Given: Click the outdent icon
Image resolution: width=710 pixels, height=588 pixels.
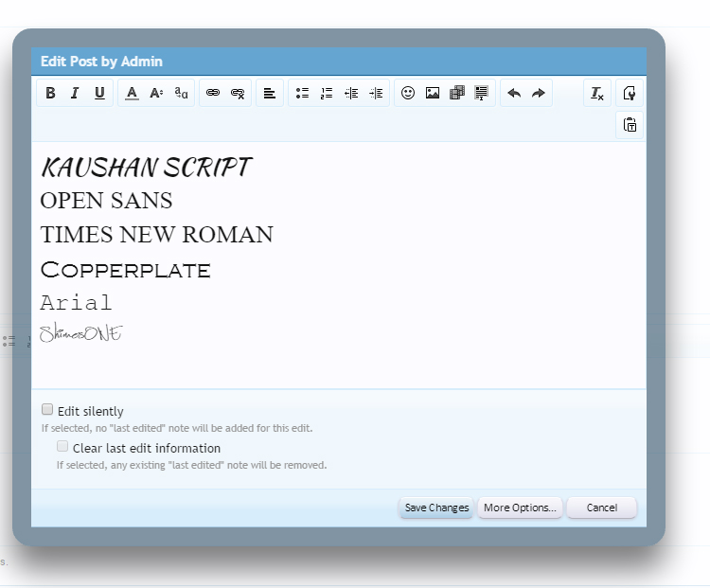Looking at the screenshot, I should (351, 93).
